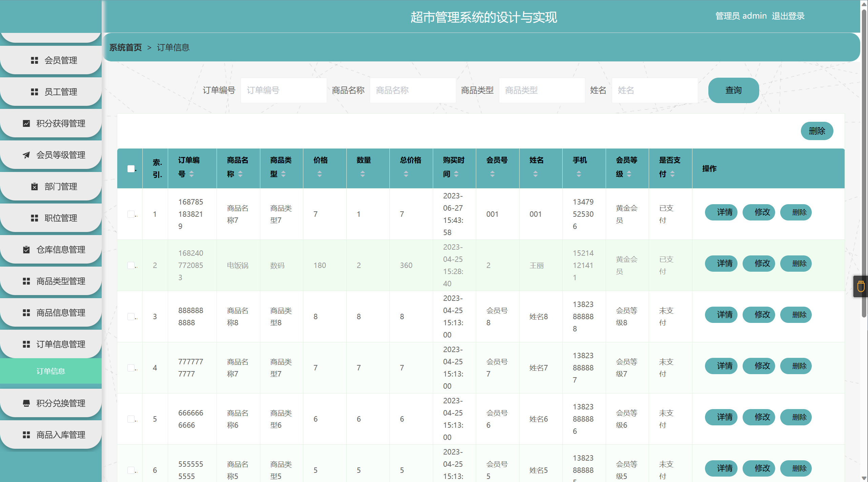The height and width of the screenshot is (482, 868).
Task: Click 修改 for order 6666666666
Action: 759,417
